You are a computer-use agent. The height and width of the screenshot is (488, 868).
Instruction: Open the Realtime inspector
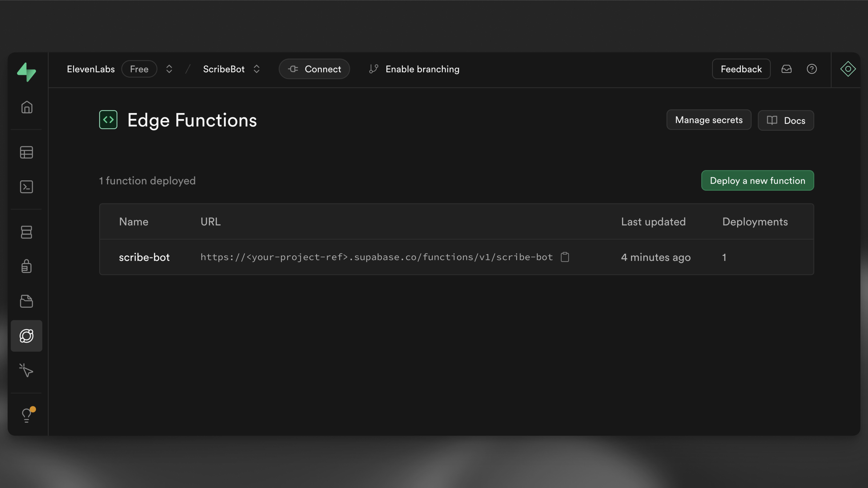[27, 371]
